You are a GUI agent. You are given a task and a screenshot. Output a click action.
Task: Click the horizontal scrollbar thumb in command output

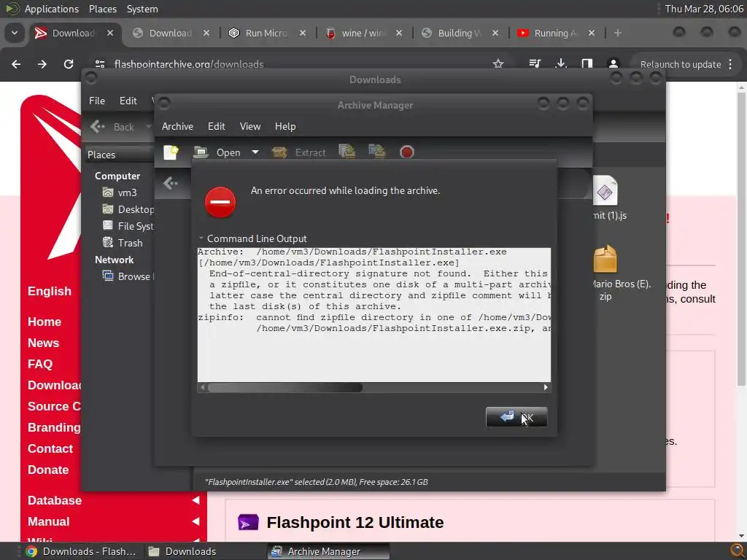coord(285,388)
